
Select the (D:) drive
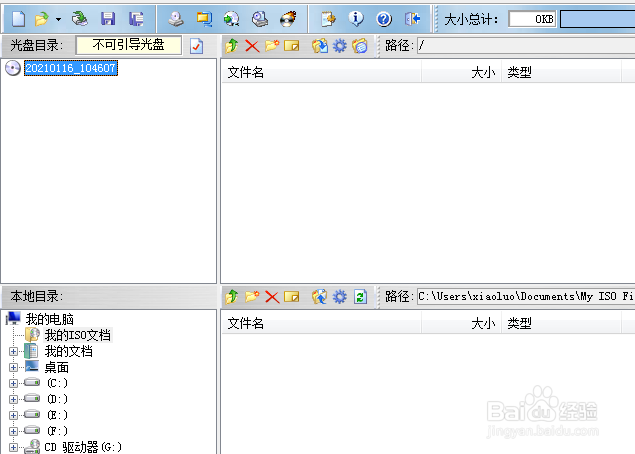click(x=58, y=399)
